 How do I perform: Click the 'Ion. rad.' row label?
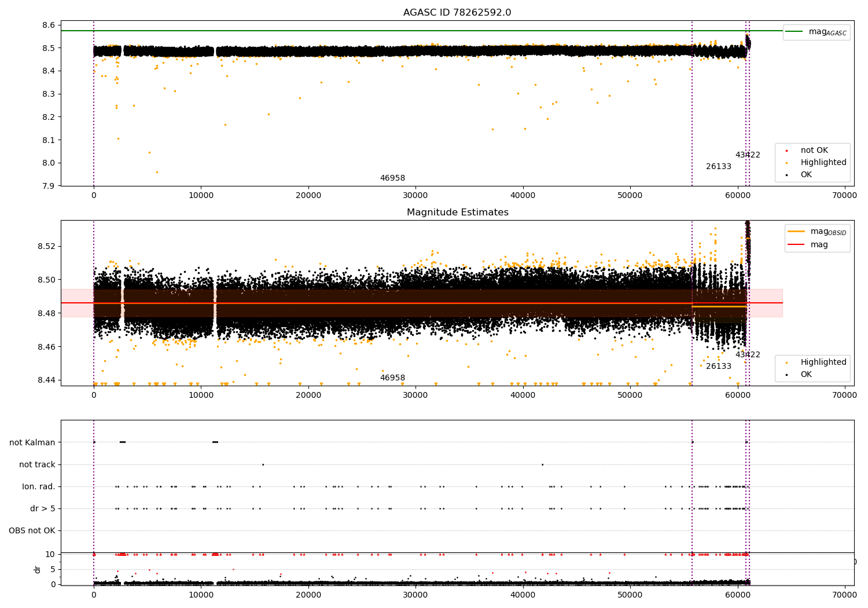pos(39,487)
